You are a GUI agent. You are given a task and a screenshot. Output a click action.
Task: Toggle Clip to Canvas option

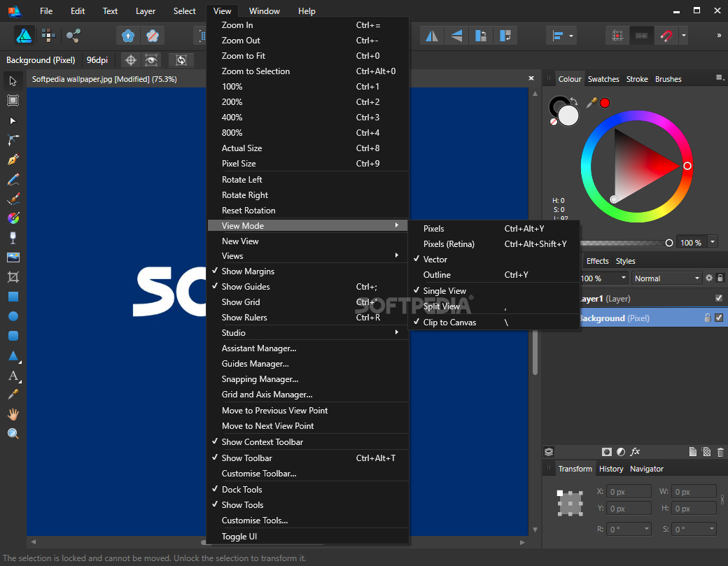click(x=493, y=323)
